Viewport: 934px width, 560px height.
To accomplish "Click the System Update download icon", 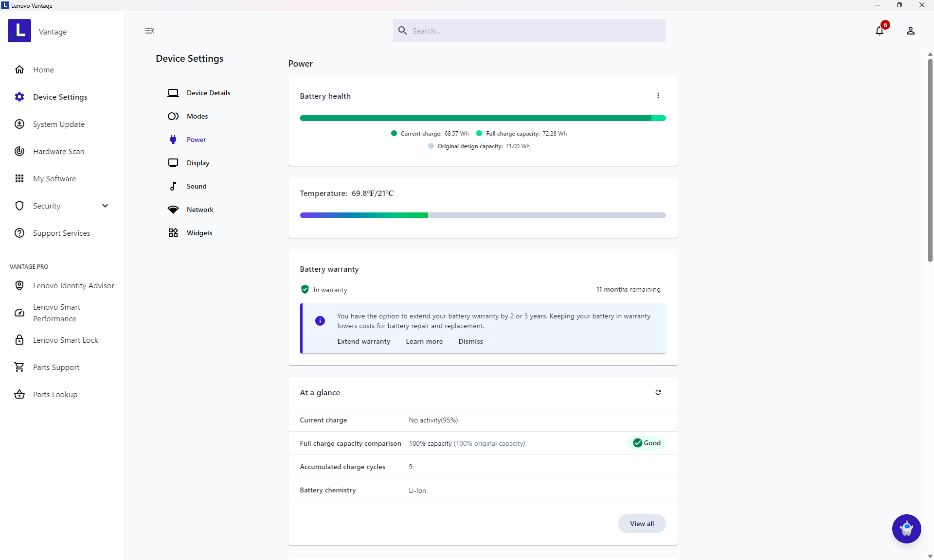I will click(19, 124).
